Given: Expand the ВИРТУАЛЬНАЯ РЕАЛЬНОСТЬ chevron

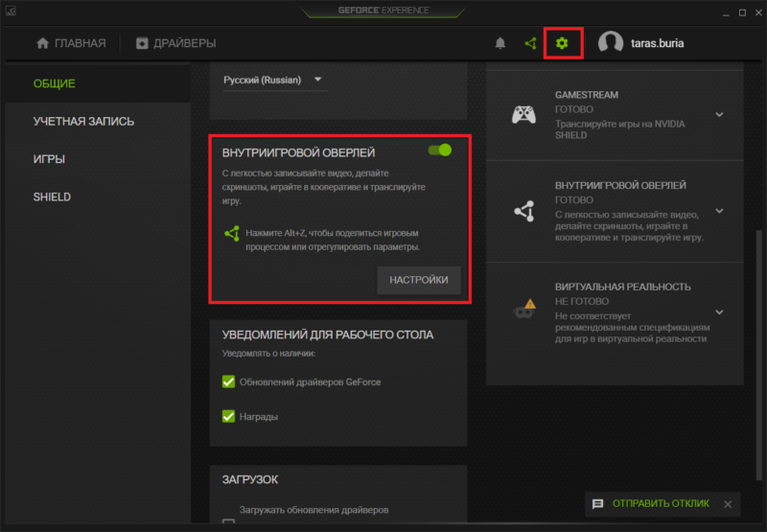Looking at the screenshot, I should coord(719,312).
